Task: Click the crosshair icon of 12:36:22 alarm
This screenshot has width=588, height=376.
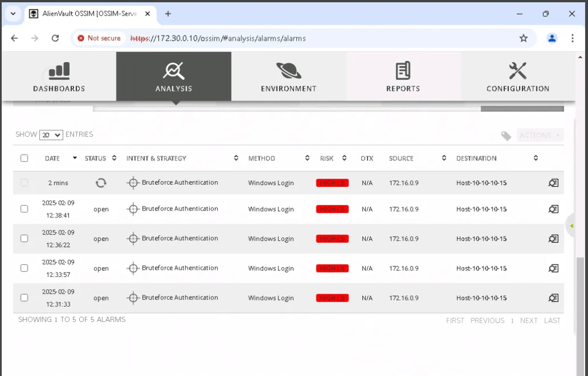Action: coord(133,239)
